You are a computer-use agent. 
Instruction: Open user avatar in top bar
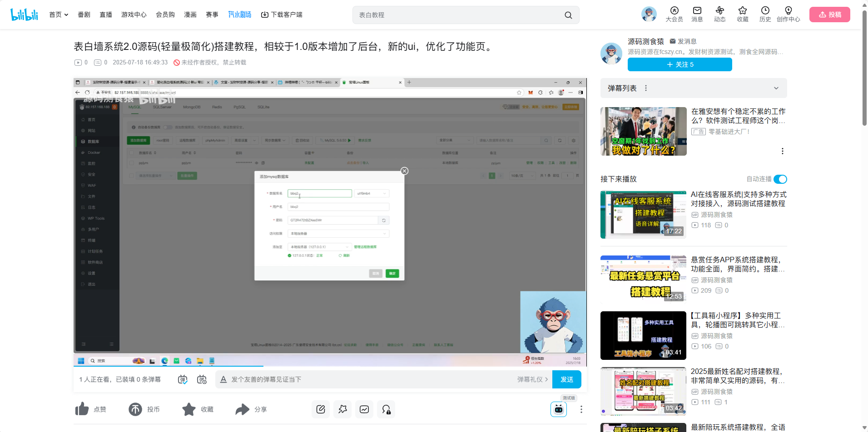pos(649,15)
